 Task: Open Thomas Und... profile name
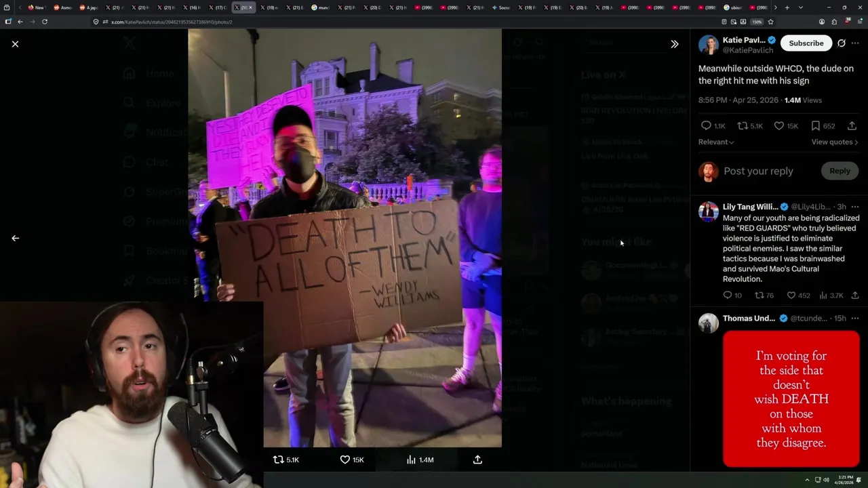749,318
